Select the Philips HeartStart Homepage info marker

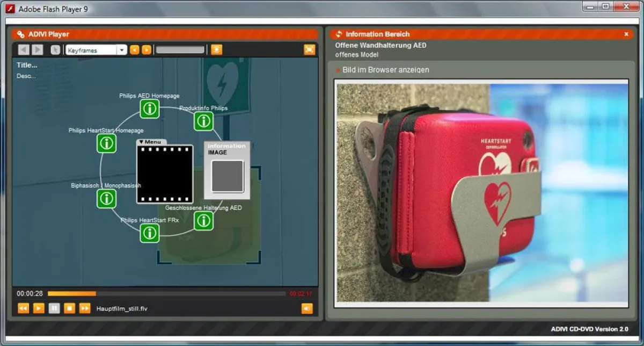[x=106, y=143]
